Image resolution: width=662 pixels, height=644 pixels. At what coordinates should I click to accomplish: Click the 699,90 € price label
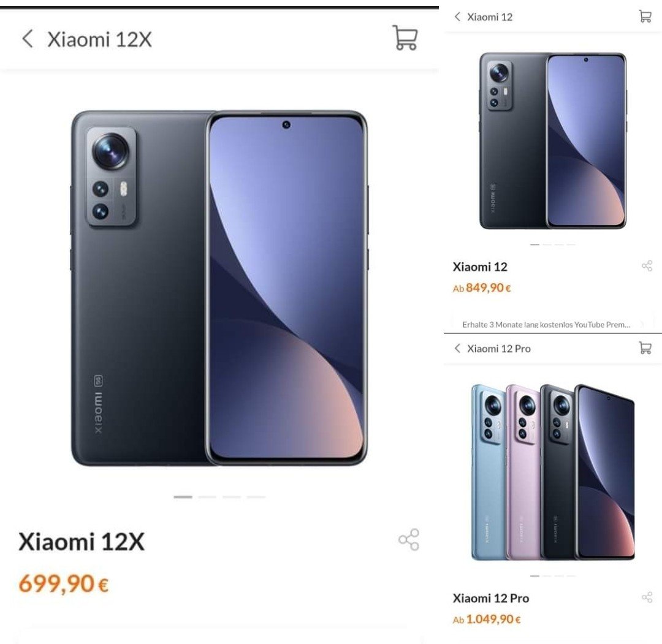pos(63,584)
